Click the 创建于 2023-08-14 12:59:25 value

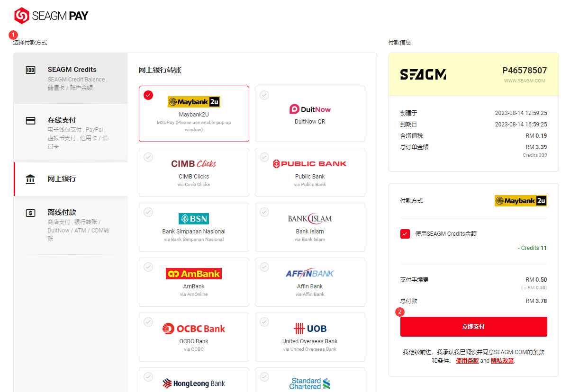click(521, 113)
